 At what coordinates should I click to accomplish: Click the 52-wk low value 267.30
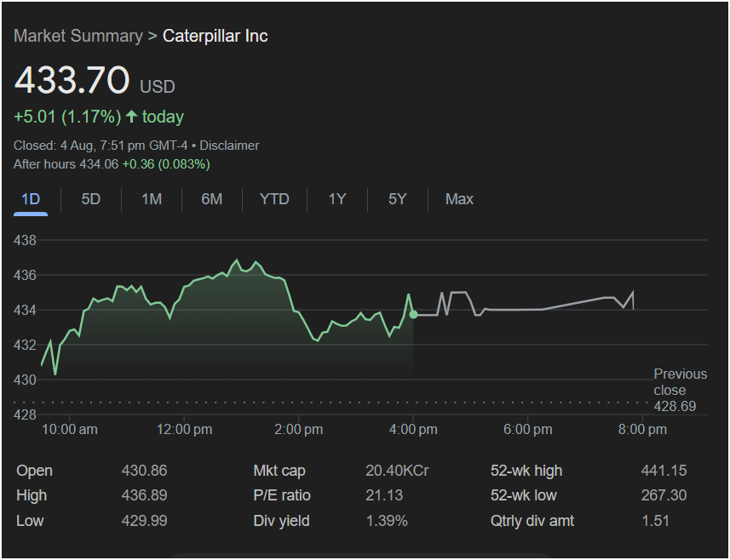[664, 495]
